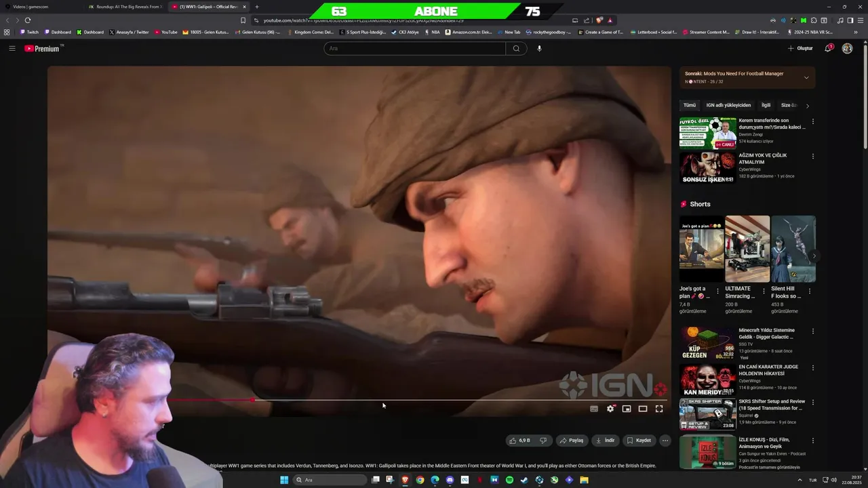868x488 pixels.
Task: Switch to Videos gamescom browser tab
Action: (x=41, y=7)
